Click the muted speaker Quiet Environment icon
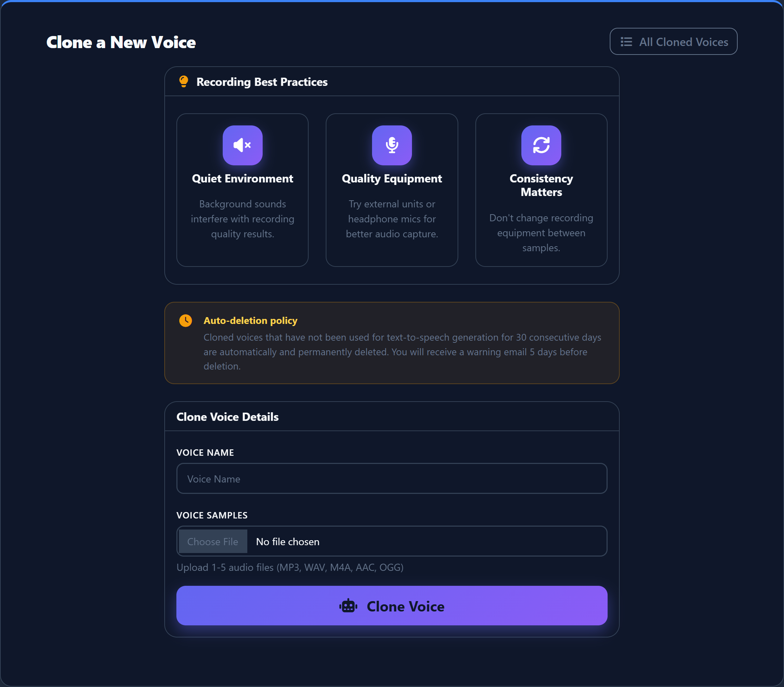Image resolution: width=784 pixels, height=687 pixels. [x=242, y=145]
